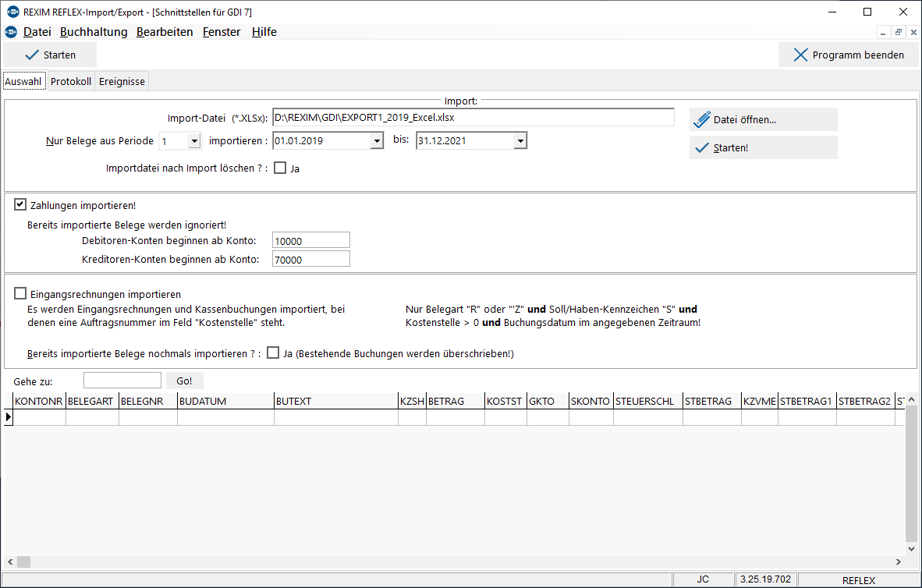922x588 pixels.
Task: Open start date dropdown showing 01.01.2019
Action: click(377, 141)
